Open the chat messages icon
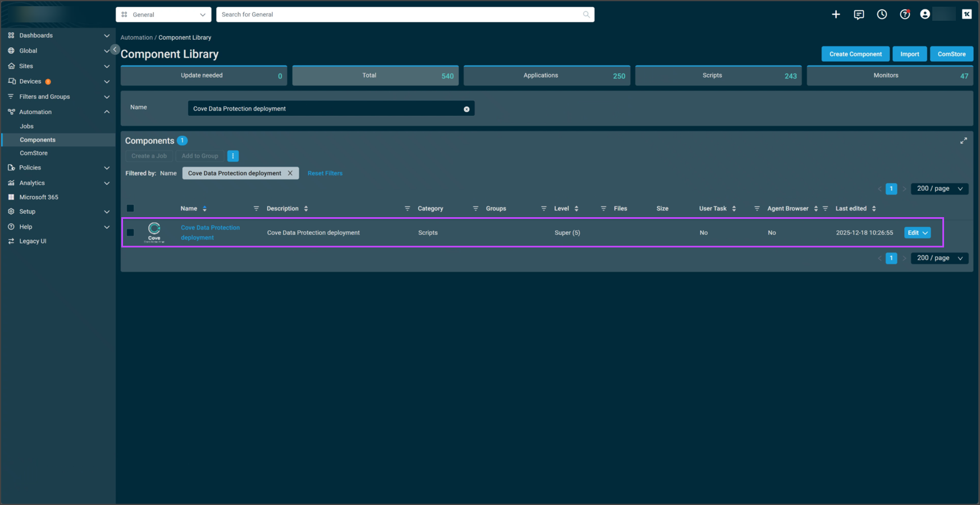The height and width of the screenshot is (505, 980). pos(859,15)
